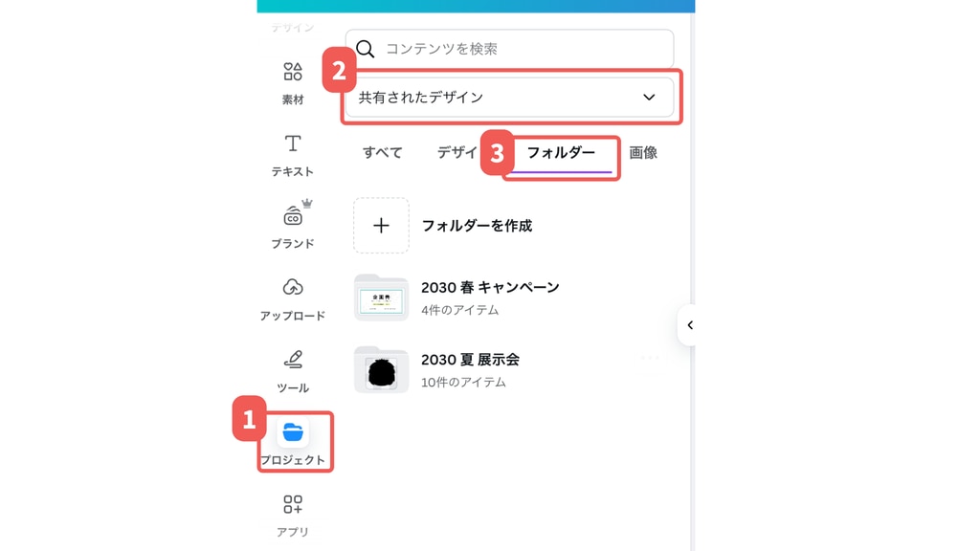Switch to the デザイン tab
Screen dimensions: 980x551
point(457,153)
